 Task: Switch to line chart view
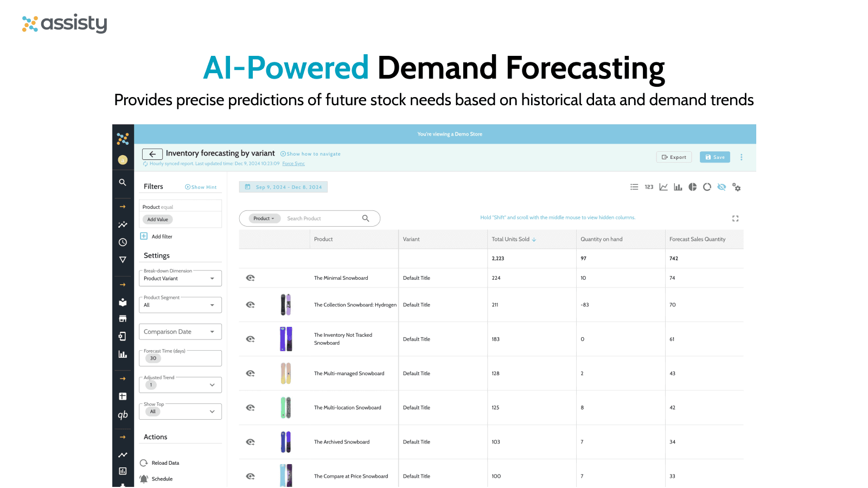point(663,187)
